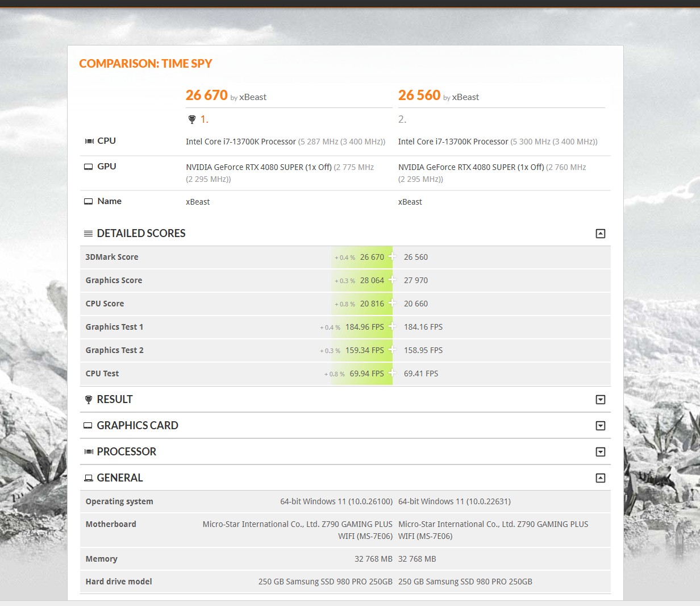Click the Processor section heading
700x606 pixels.
click(127, 452)
